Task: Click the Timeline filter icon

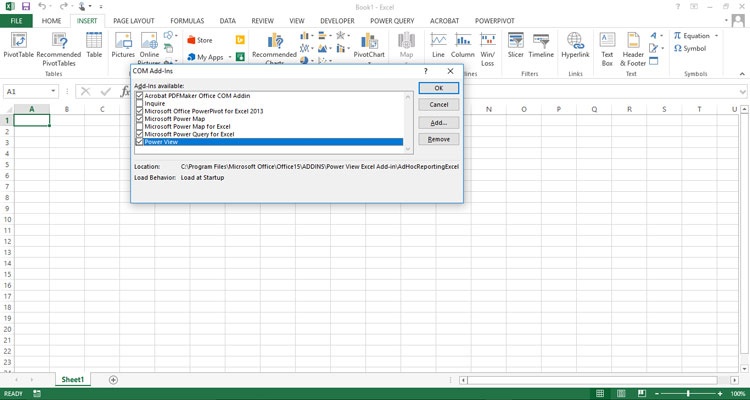Action: (541, 40)
